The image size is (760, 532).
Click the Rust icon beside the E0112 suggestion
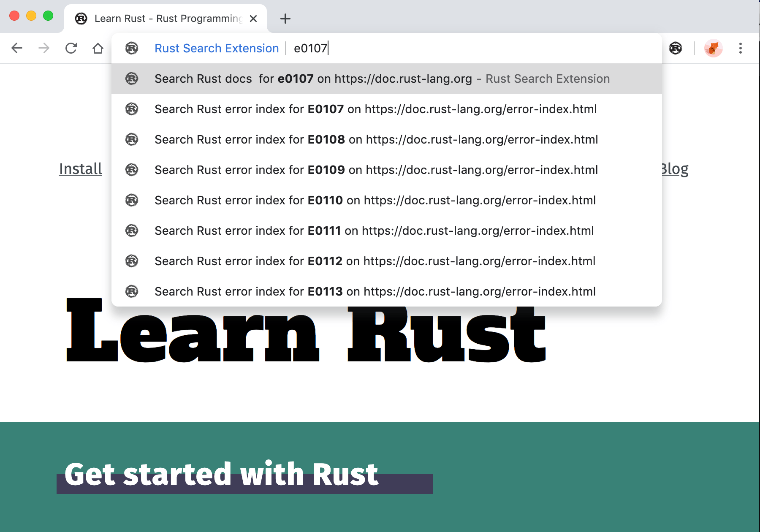(132, 261)
